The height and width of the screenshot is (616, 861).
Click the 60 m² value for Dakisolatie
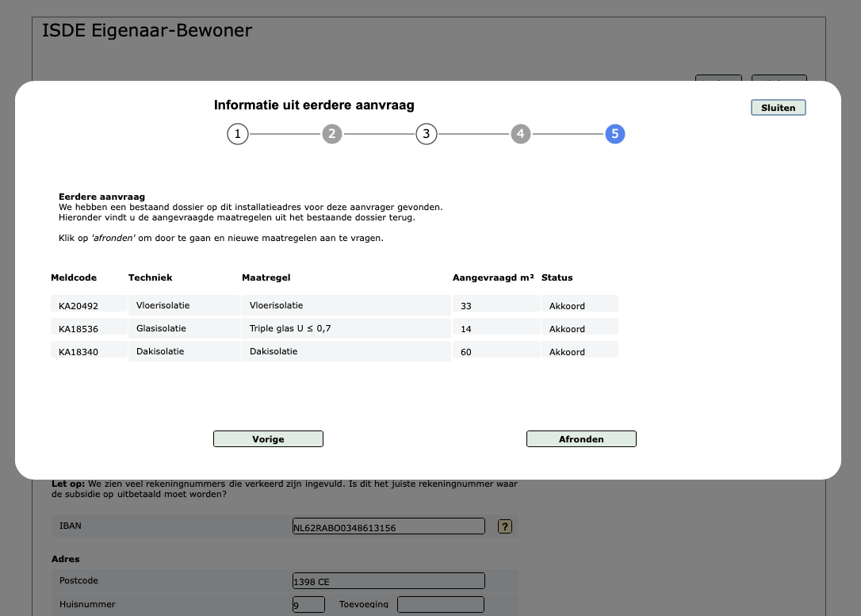click(466, 352)
